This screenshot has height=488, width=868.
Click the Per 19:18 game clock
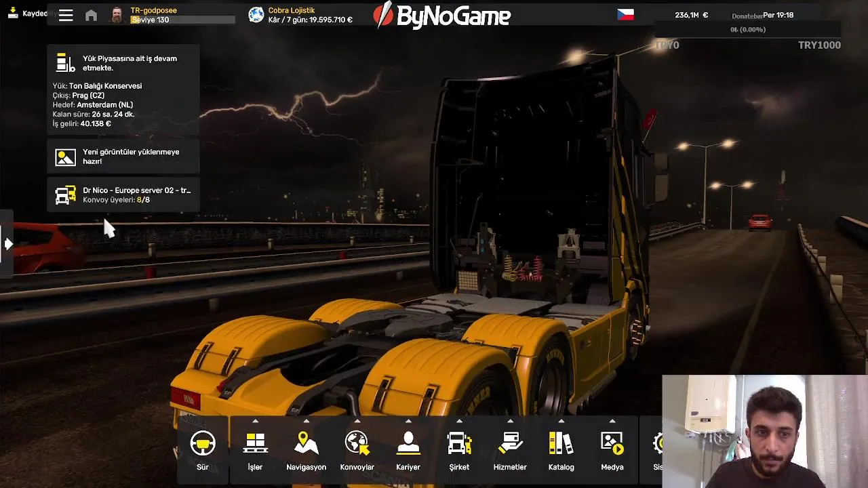click(778, 15)
